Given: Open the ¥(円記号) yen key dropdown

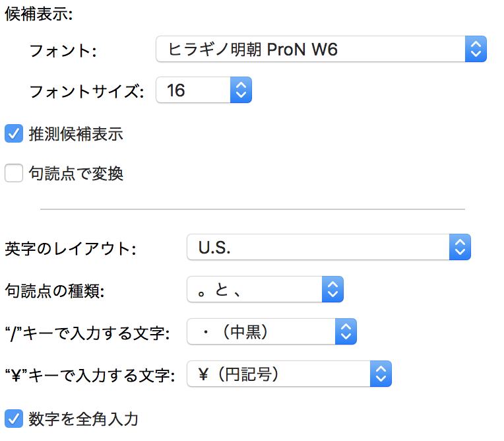Looking at the screenshot, I should coord(278,374).
